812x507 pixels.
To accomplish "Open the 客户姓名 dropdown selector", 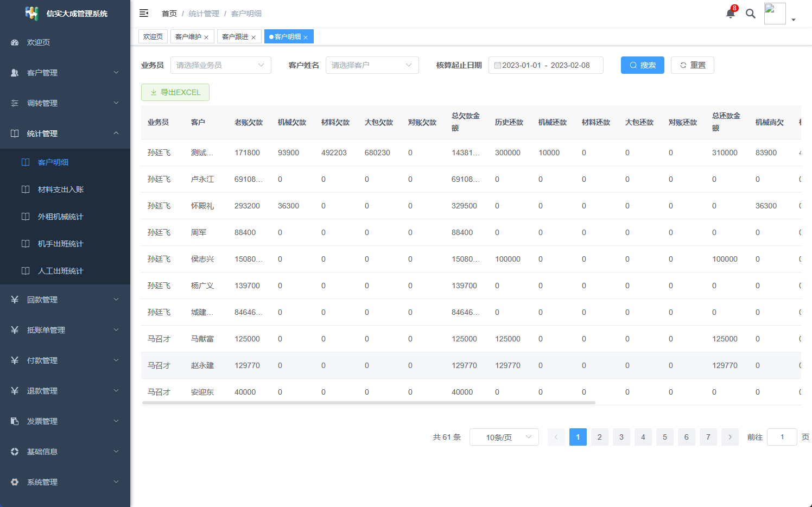I will (372, 65).
